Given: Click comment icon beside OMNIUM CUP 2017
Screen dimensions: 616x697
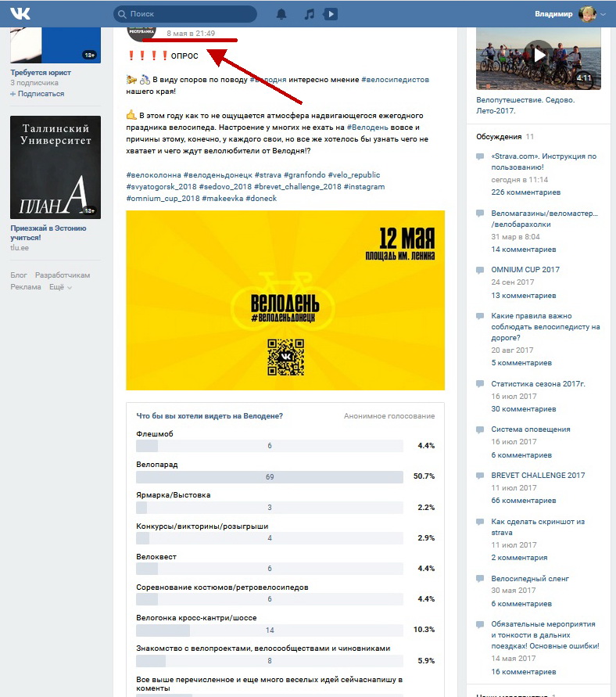Looking at the screenshot, I should click(x=481, y=270).
